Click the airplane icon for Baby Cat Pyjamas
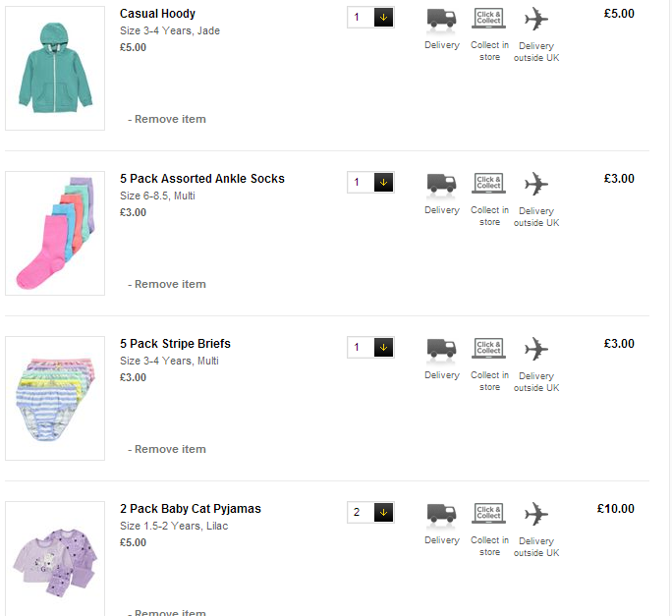Viewport: 672px width, 616px height. [x=535, y=514]
